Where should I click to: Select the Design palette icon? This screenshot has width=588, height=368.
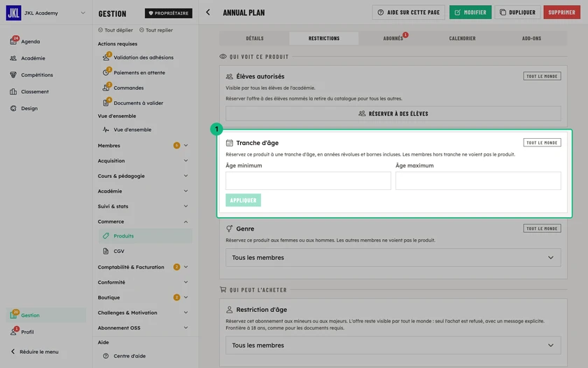pyautogui.click(x=13, y=108)
